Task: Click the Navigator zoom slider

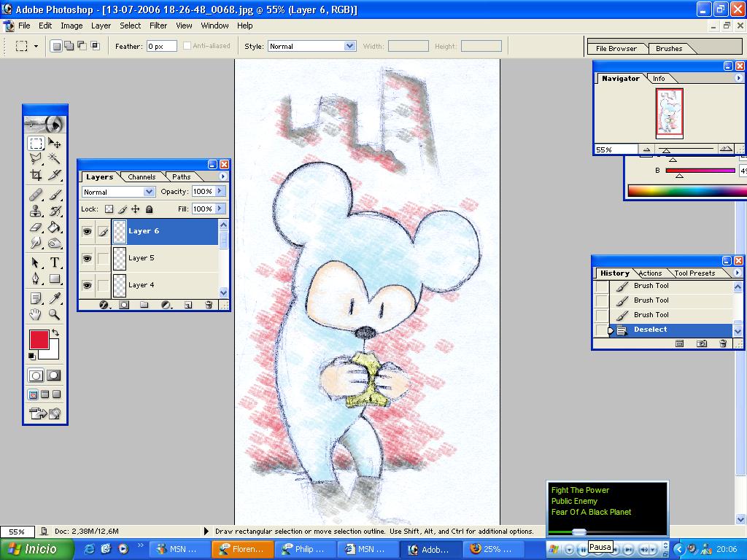Action: pyautogui.click(x=686, y=149)
